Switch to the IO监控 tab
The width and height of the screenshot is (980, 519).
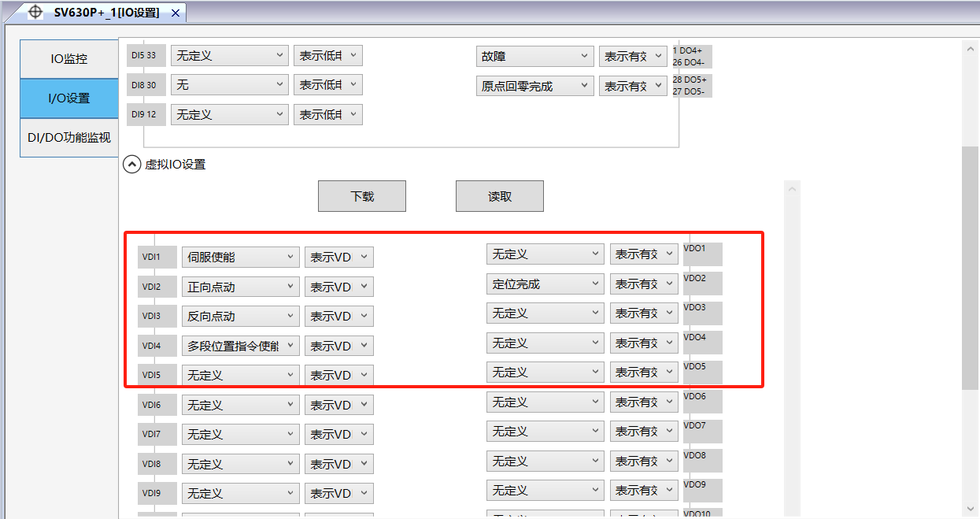point(69,59)
